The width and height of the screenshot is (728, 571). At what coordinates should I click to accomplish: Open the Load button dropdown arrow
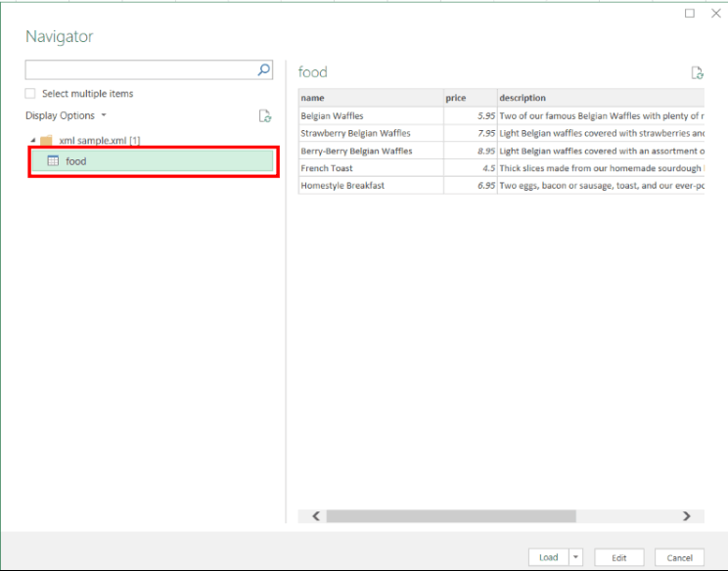(x=575, y=557)
